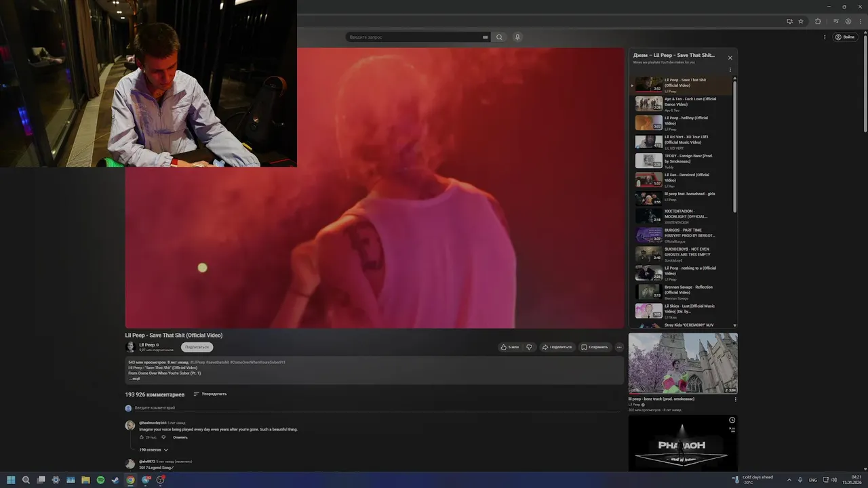The image size is (868, 488).
Task: Open Chrome extensions puzzle icon
Action: (818, 21)
